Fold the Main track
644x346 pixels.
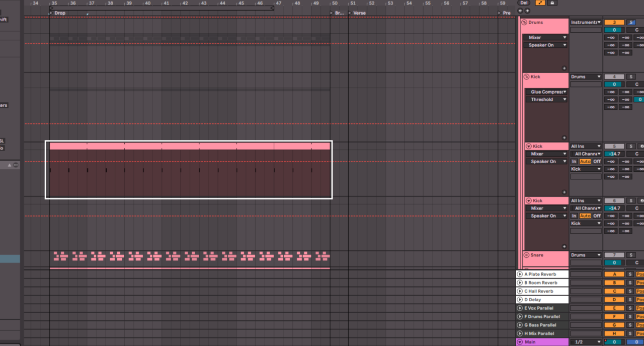[x=520, y=342]
